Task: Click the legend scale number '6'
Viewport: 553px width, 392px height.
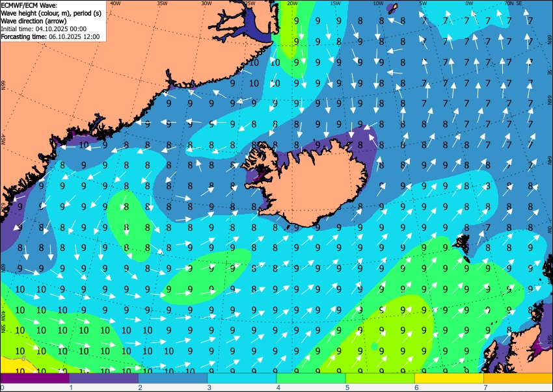Action: pyautogui.click(x=416, y=387)
